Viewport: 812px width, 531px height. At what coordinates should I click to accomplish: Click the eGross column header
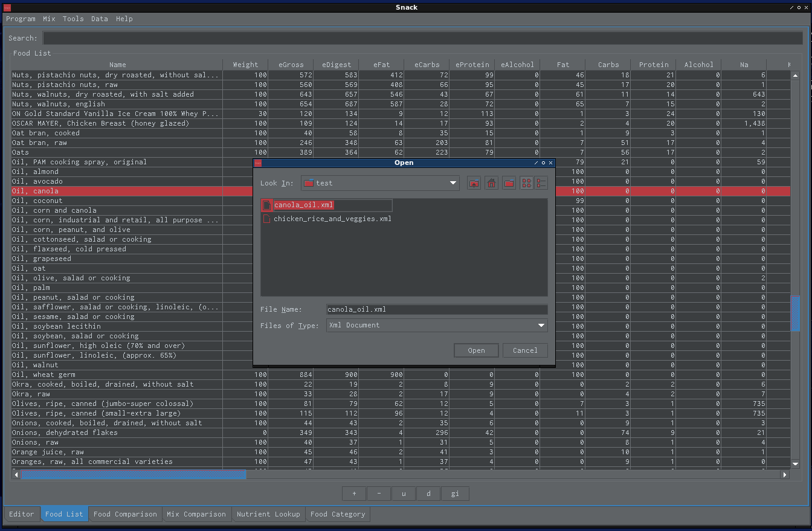(291, 65)
